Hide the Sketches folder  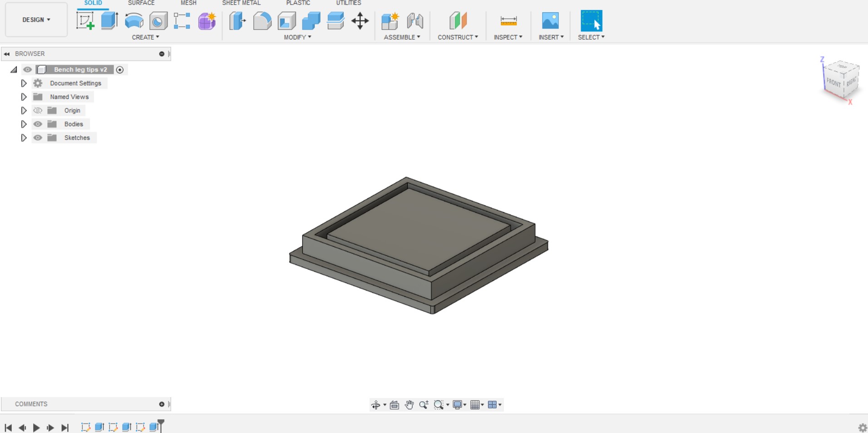click(x=38, y=138)
